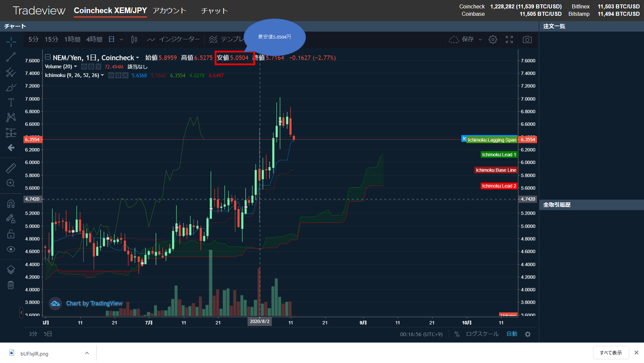Open the 保存 save dropdown chevron
The height and width of the screenshot is (363, 644).
(x=480, y=40)
